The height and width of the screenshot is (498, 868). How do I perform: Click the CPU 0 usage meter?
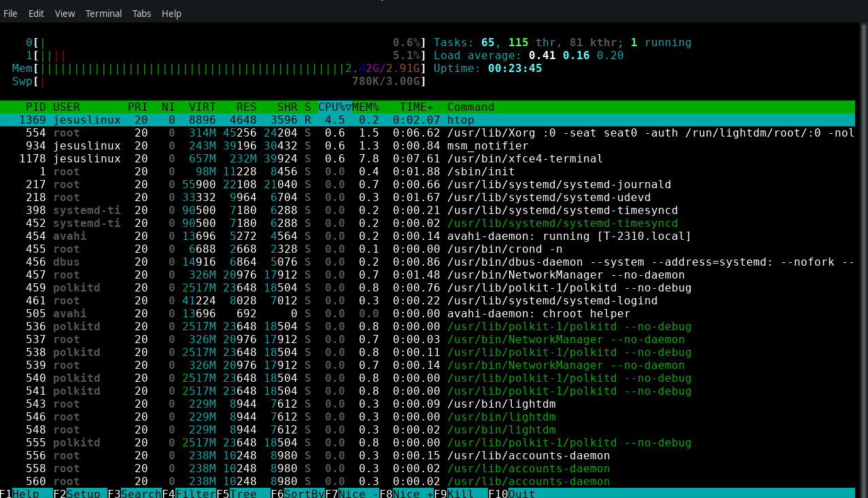[226, 43]
